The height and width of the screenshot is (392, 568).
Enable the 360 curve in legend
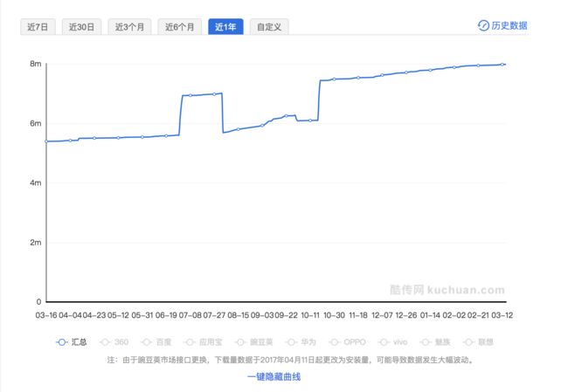(114, 342)
